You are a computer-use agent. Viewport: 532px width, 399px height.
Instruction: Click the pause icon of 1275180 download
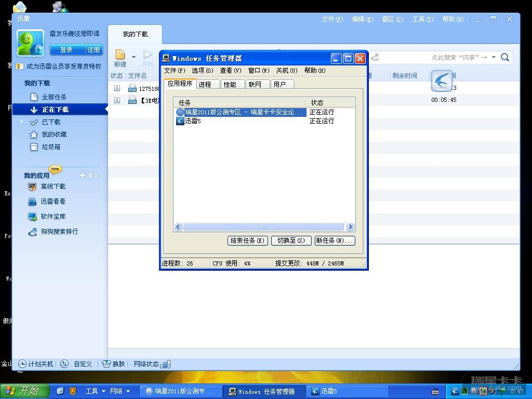(117, 88)
